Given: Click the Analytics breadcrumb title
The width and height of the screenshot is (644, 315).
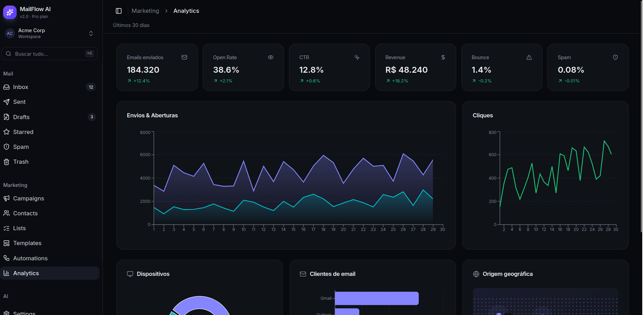Looking at the screenshot, I should (186, 11).
